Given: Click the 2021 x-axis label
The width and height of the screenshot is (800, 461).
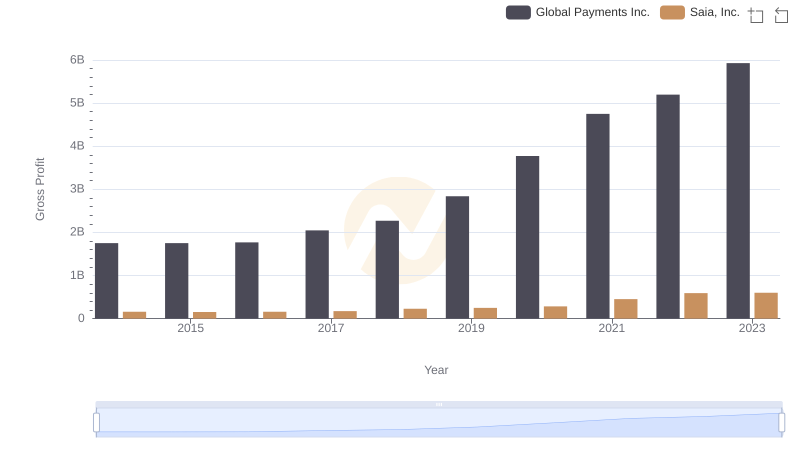Looking at the screenshot, I should coord(611,328).
